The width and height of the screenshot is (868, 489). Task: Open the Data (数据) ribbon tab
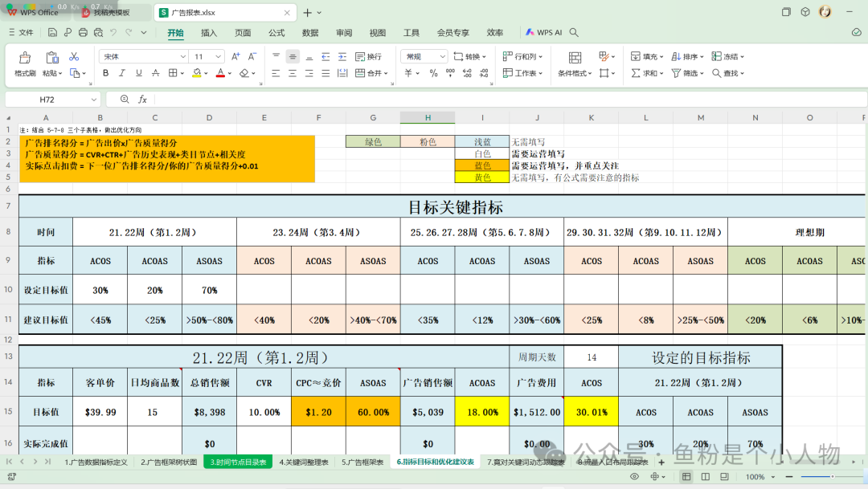tap(310, 33)
